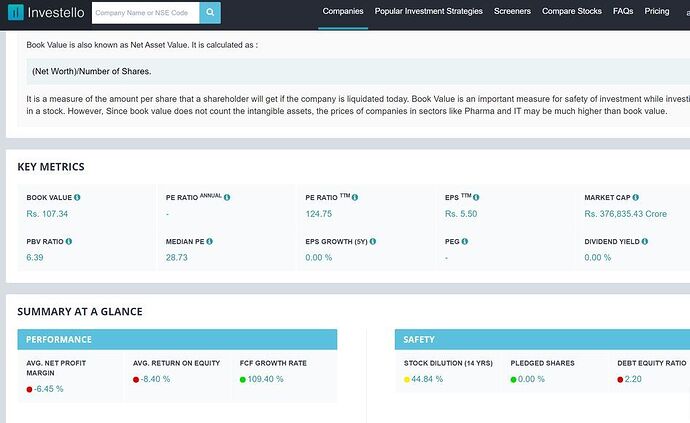Viewport: 690px width, 423px height.
Task: Open the Screeners page
Action: click(x=512, y=12)
